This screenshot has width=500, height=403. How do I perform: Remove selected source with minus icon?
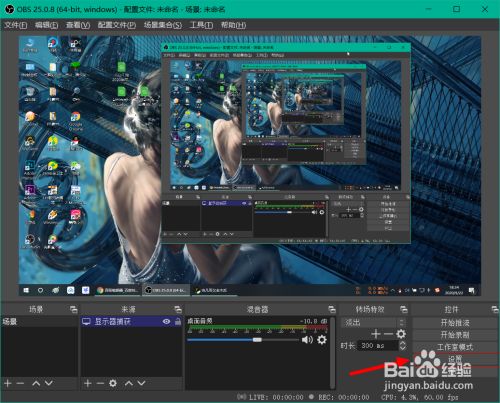point(100,383)
